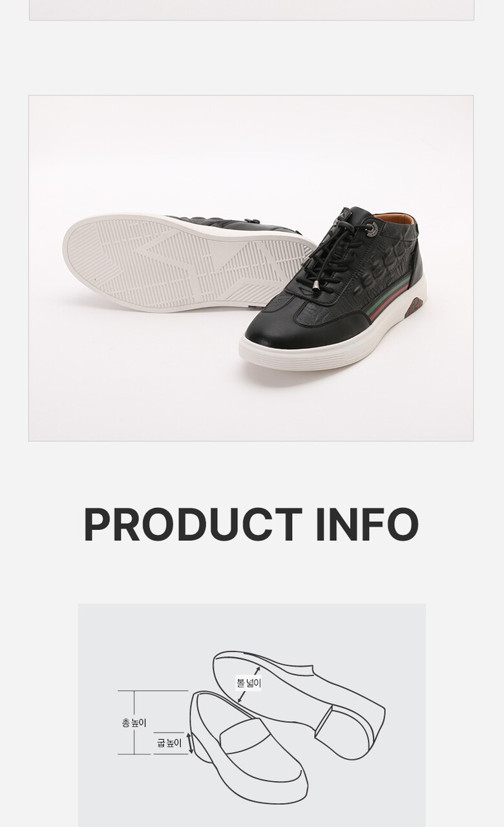This screenshot has width=504, height=827.
Task: Click the white outsole of the overturned shoe
Action: point(187,262)
